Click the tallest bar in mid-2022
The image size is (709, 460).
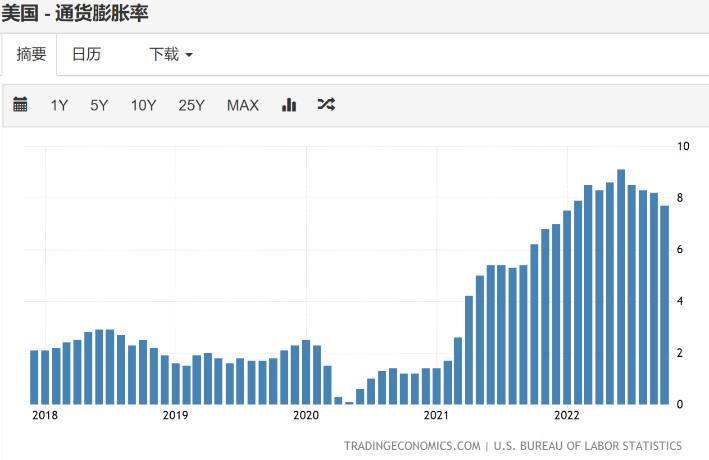pos(621,287)
